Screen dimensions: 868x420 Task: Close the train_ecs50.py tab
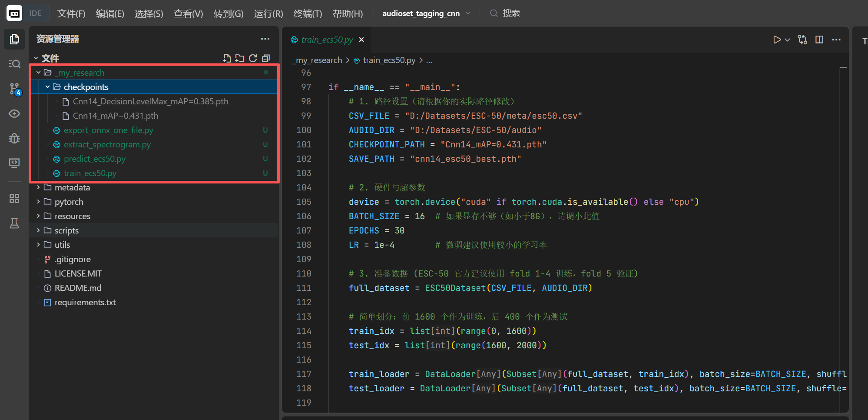(361, 40)
